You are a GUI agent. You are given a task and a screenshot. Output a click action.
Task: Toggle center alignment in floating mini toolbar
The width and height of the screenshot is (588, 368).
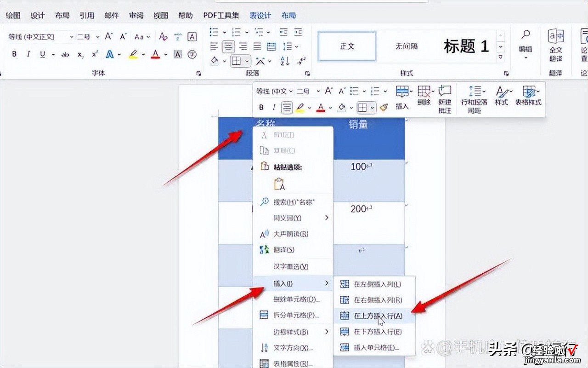(287, 107)
